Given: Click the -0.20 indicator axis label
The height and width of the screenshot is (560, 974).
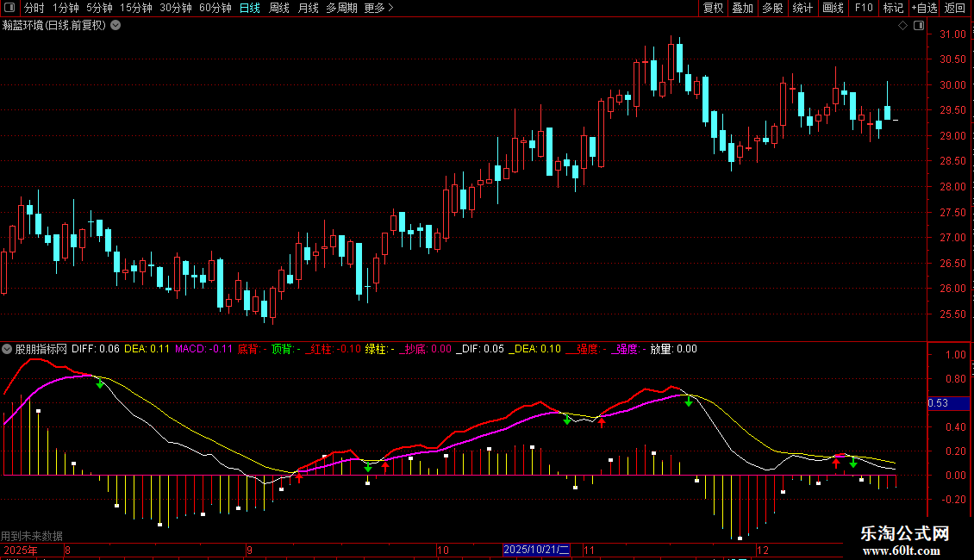Looking at the screenshot, I should click(953, 500).
